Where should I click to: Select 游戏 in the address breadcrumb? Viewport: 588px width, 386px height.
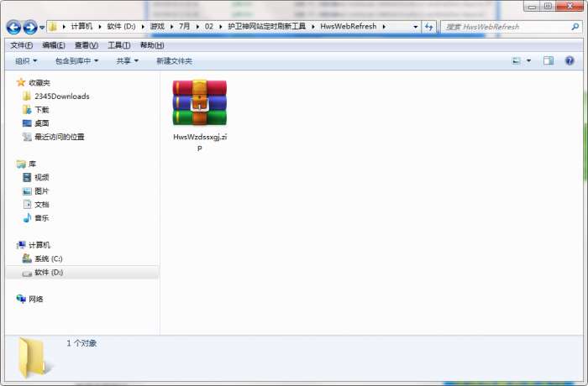click(x=157, y=26)
